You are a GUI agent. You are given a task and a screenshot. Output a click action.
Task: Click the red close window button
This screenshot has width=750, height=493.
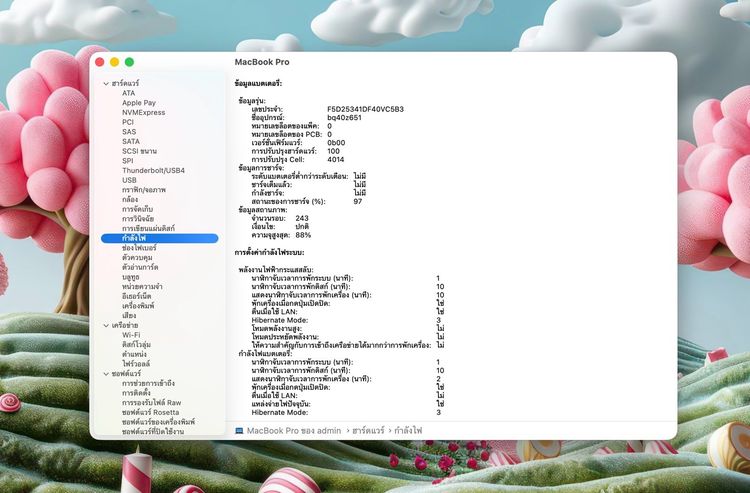click(99, 62)
